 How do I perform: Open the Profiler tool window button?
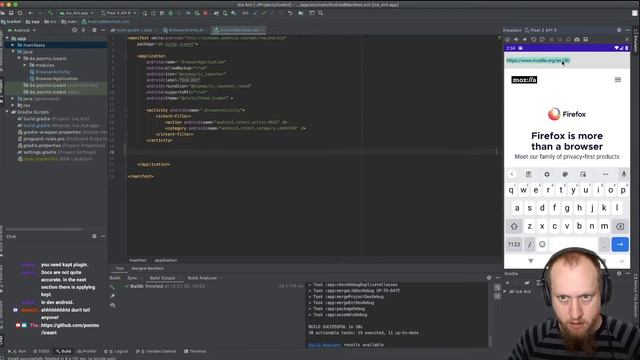click(x=87, y=351)
